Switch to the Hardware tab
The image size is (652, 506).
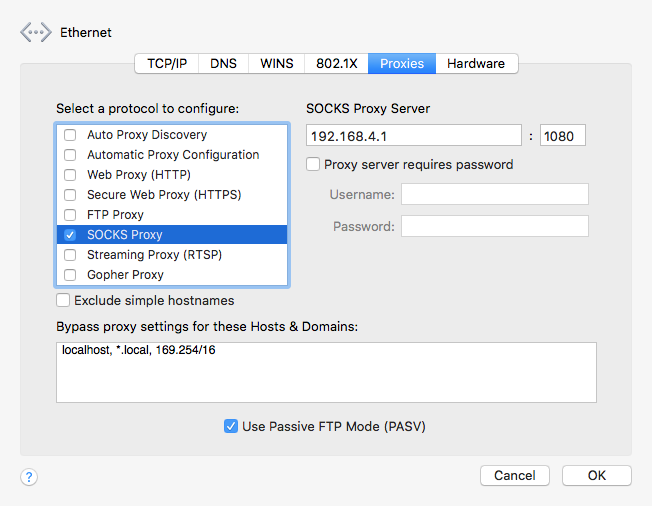[x=476, y=63]
